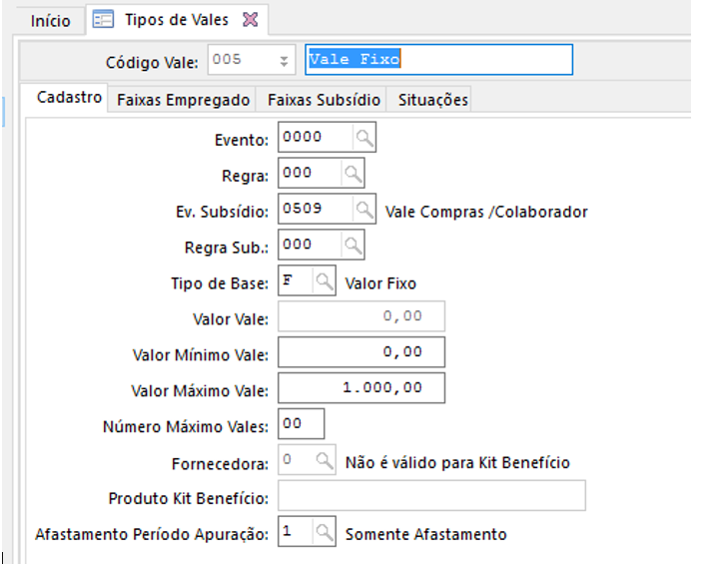Open the Faixas Empregado tab
Image resolution: width=728 pixels, height=564 pixels.
point(183,100)
